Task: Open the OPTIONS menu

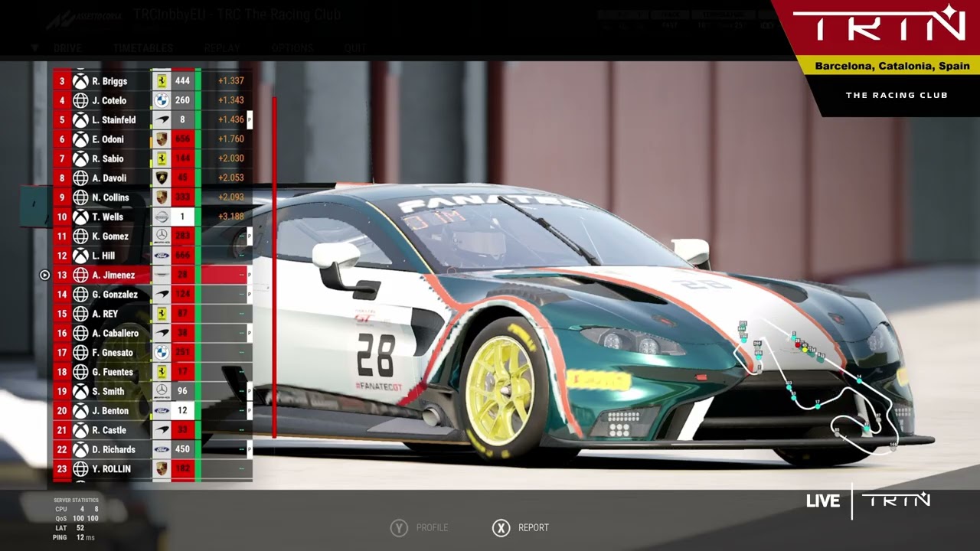Action: click(292, 48)
